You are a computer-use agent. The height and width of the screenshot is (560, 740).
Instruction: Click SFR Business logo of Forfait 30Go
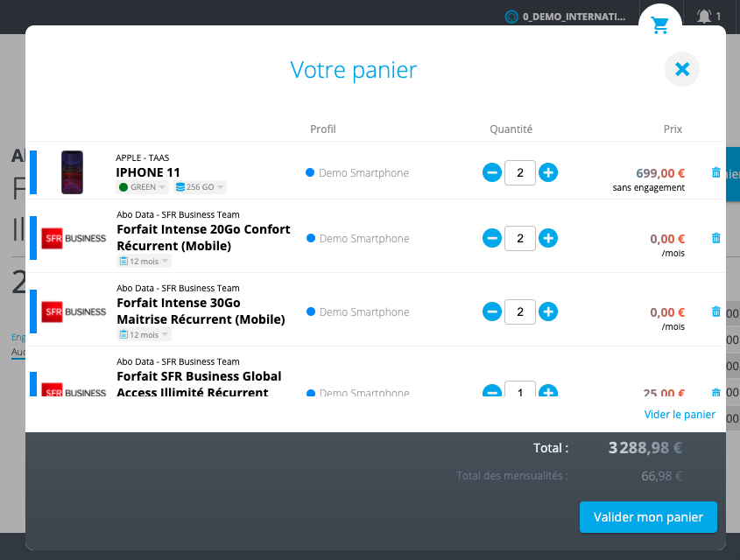pyautogui.click(x=74, y=311)
